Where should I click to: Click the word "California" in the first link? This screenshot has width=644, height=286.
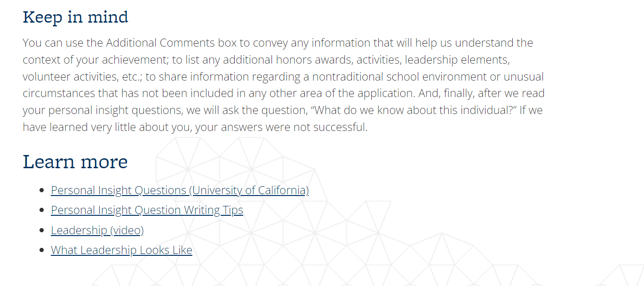tap(282, 190)
